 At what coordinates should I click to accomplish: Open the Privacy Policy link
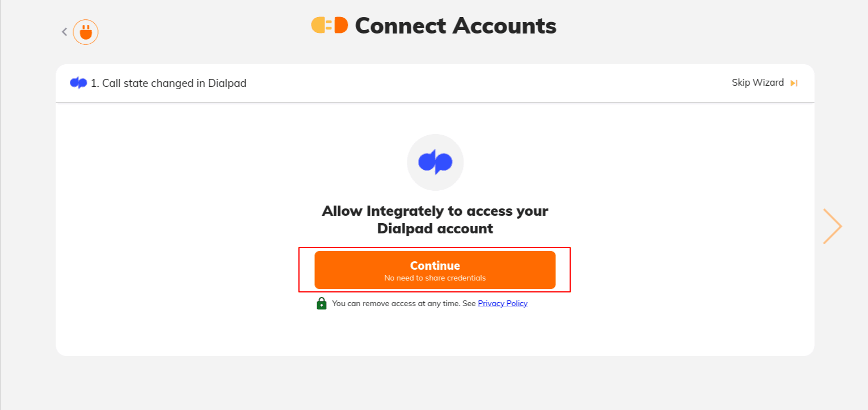[503, 303]
